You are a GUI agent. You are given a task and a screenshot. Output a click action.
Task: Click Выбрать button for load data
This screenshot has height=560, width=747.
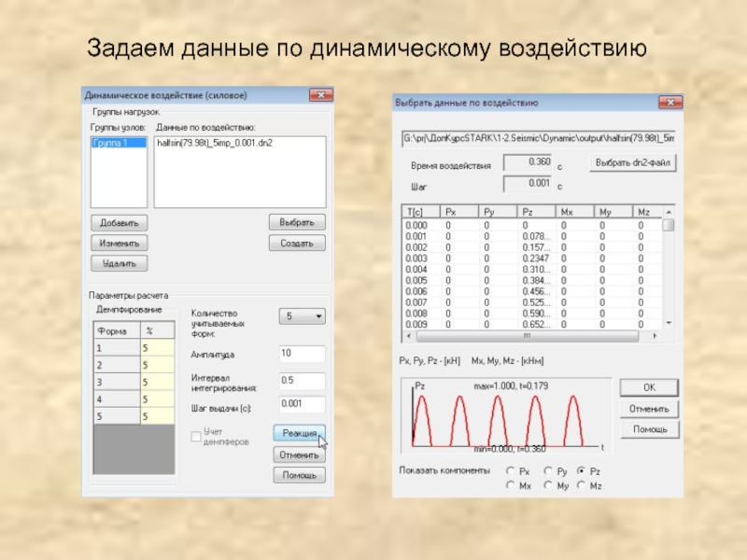(297, 222)
